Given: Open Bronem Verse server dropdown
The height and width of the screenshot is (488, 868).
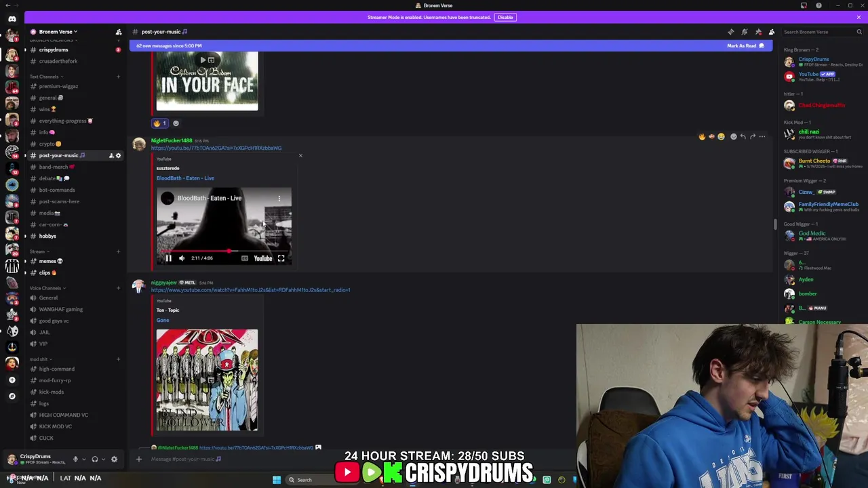Looking at the screenshot, I should [58, 32].
